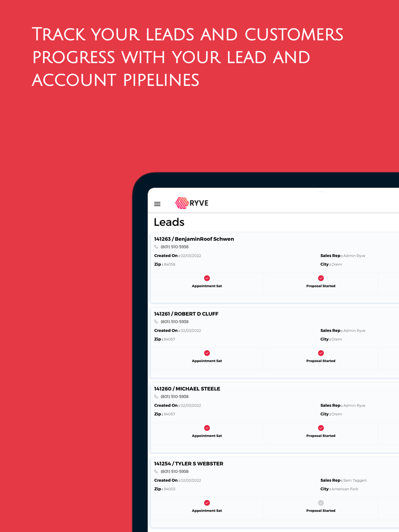Click Proposal Started label in Webster card

(x=321, y=510)
